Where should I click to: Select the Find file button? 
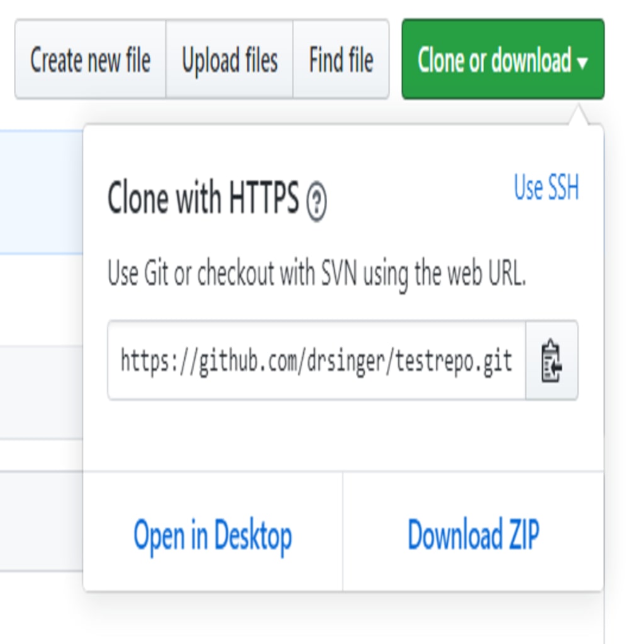point(341,58)
